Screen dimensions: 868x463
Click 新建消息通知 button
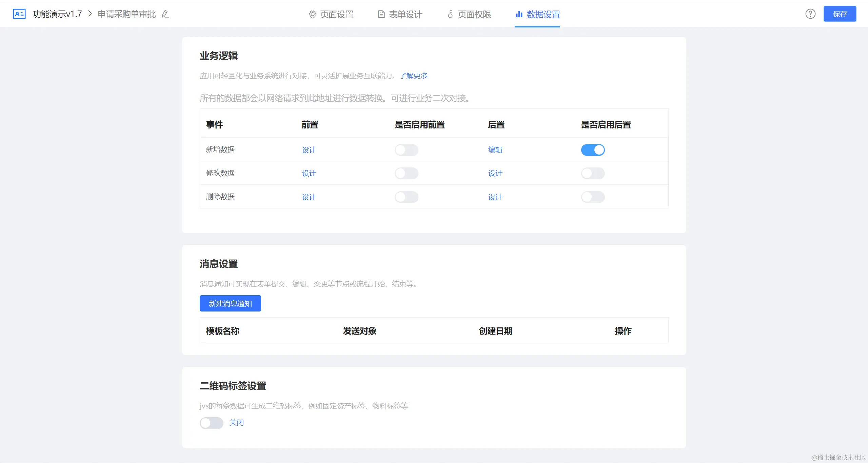230,303
